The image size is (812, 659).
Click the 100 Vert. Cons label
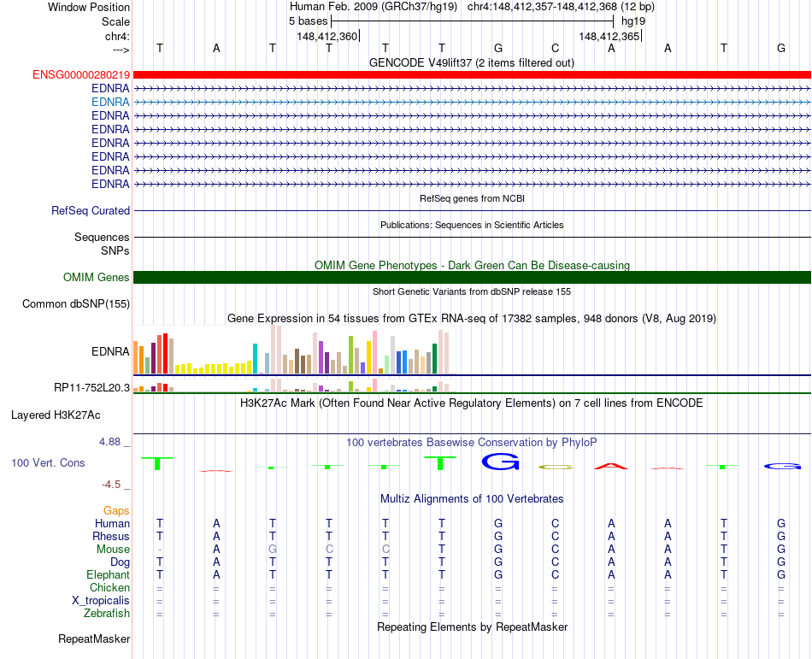click(48, 462)
